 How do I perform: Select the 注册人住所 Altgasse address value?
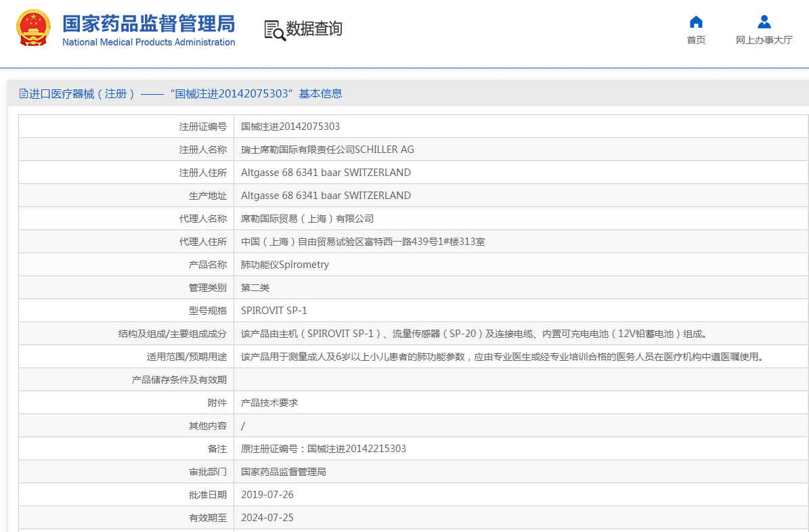(326, 173)
